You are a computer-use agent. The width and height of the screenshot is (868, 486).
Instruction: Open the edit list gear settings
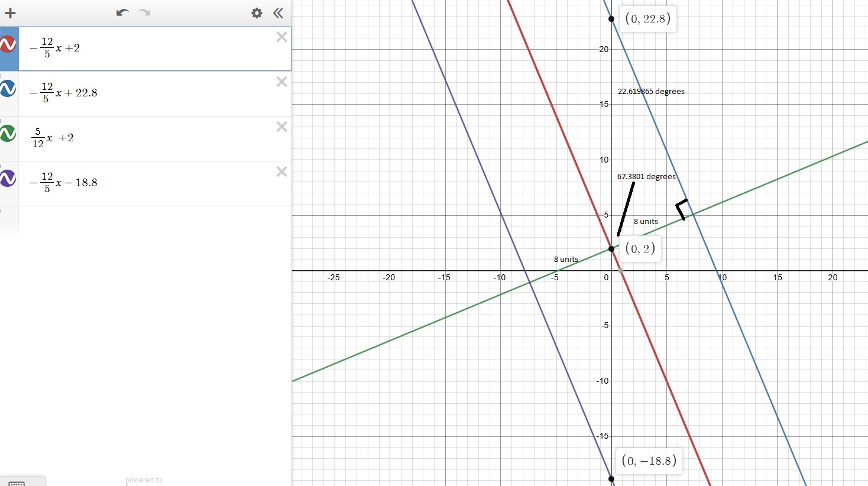point(257,13)
